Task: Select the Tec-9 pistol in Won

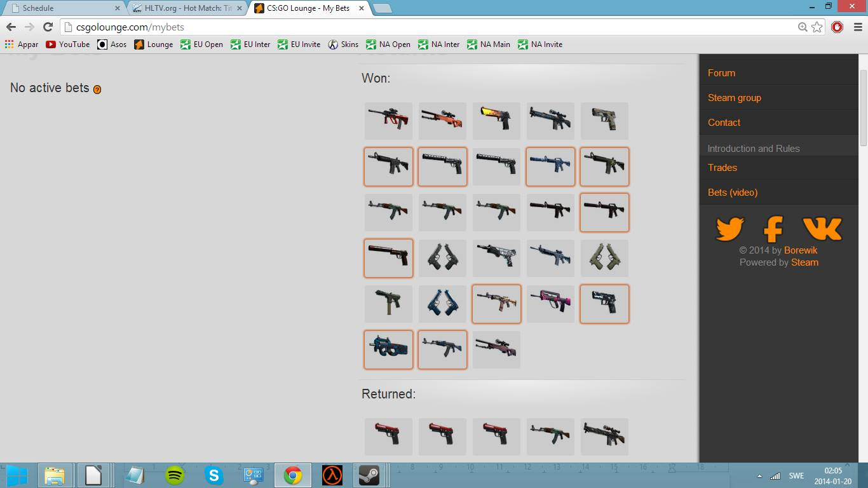Action: [x=388, y=304]
